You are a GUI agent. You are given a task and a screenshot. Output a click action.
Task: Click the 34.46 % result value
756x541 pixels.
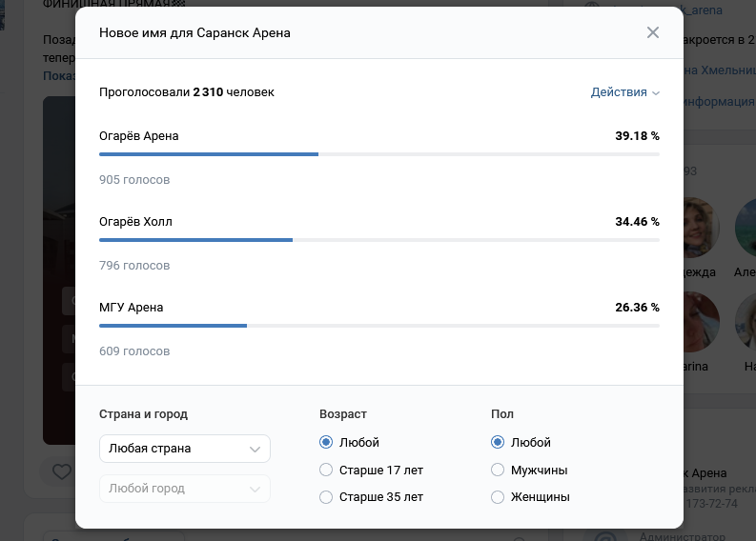(637, 222)
